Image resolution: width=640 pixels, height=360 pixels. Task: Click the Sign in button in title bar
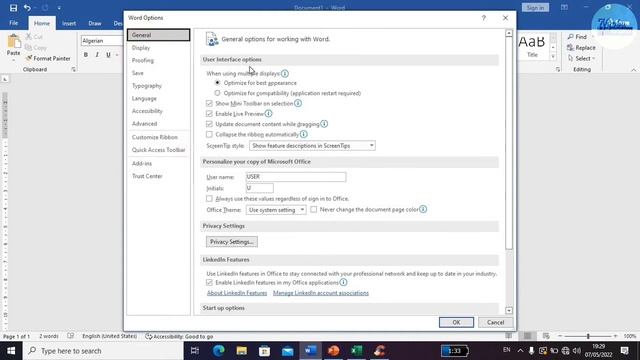click(x=535, y=8)
